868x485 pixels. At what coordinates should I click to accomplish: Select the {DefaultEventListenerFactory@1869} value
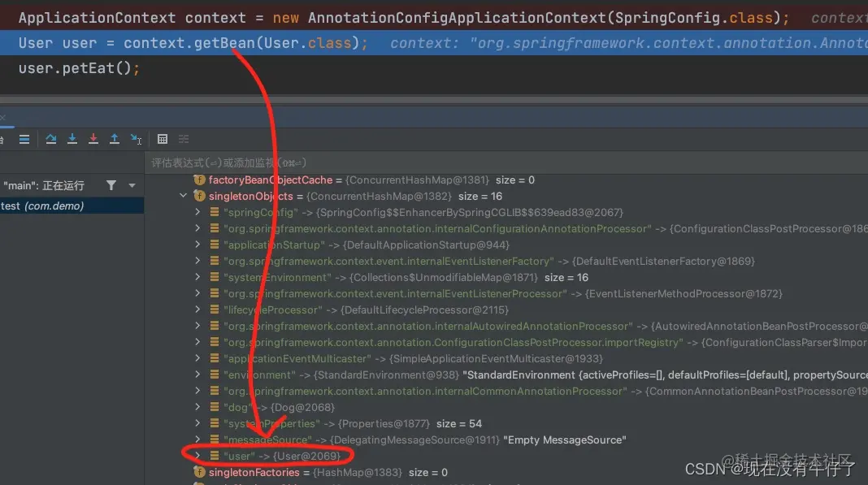pos(663,262)
